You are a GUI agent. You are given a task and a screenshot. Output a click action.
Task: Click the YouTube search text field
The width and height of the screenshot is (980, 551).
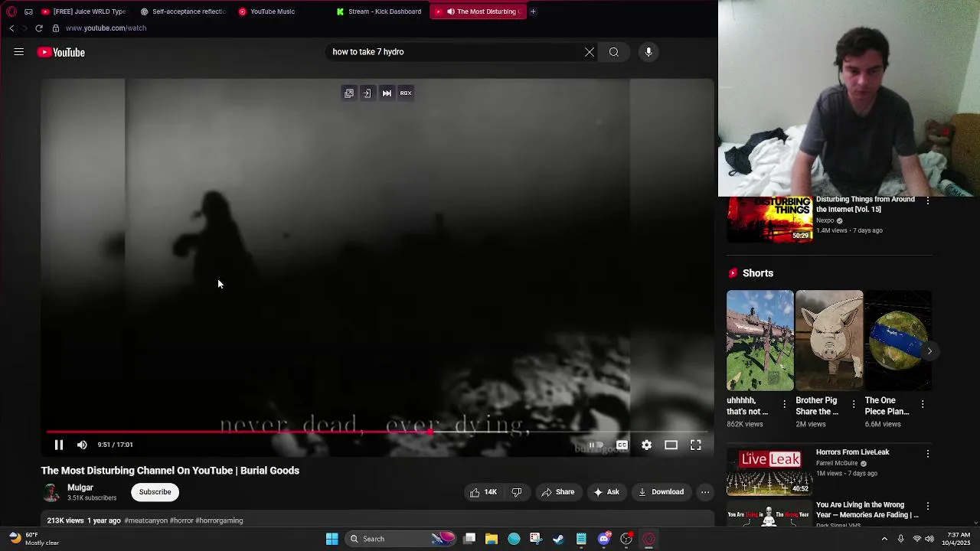456,52
